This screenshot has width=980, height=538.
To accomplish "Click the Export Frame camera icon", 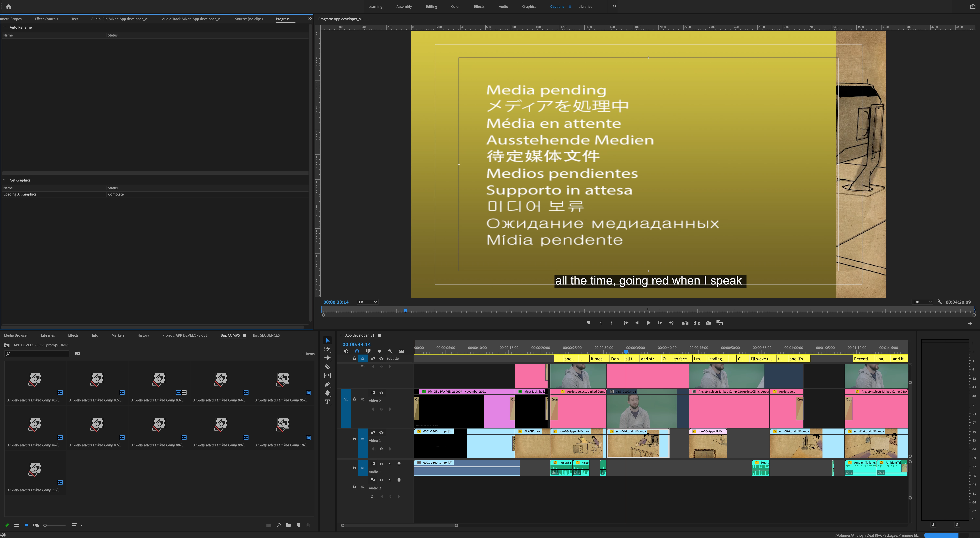I will tap(708, 323).
